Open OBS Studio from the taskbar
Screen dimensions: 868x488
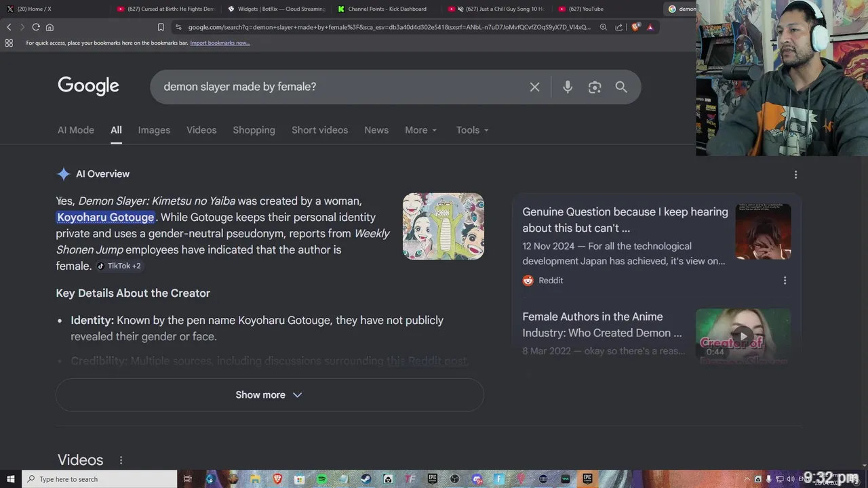click(x=454, y=479)
